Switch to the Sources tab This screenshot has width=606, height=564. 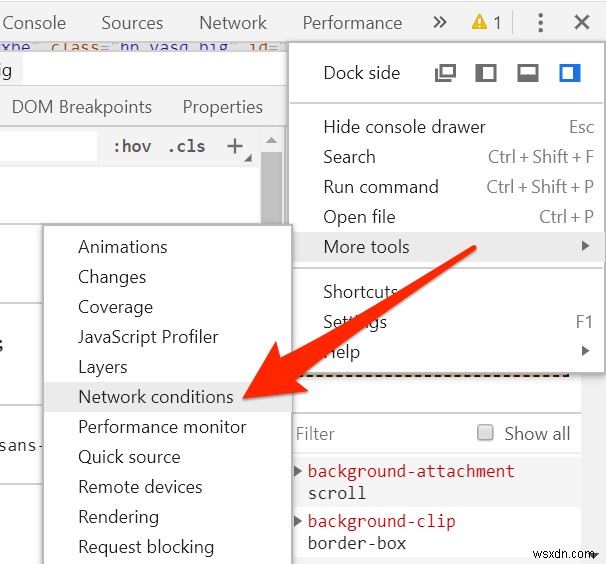click(132, 23)
